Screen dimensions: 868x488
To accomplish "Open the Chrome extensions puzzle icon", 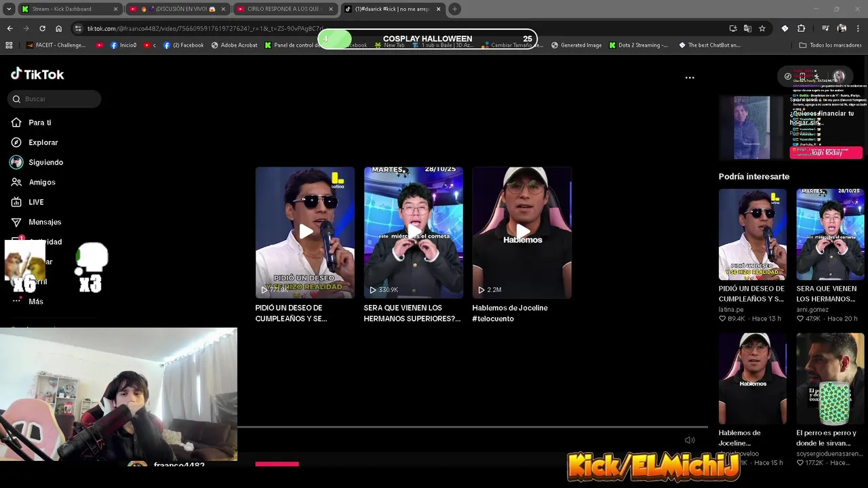I will (801, 28).
